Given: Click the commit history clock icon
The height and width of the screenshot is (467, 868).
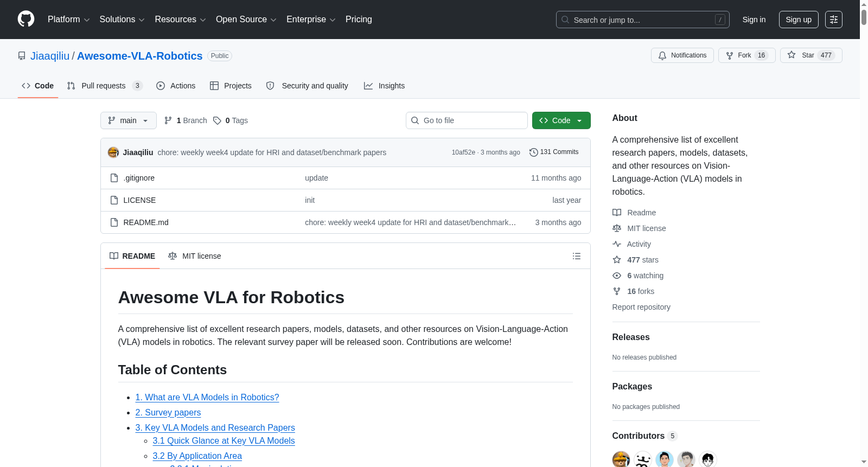Looking at the screenshot, I should (x=533, y=152).
